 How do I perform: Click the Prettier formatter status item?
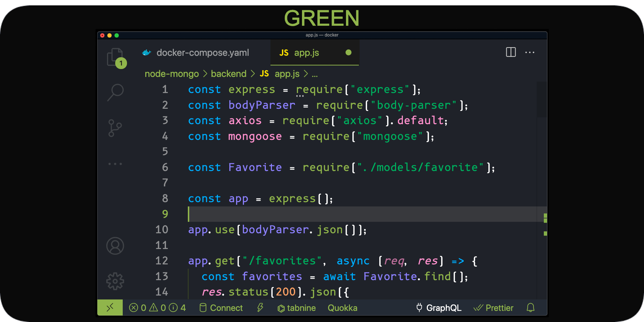[494, 308]
